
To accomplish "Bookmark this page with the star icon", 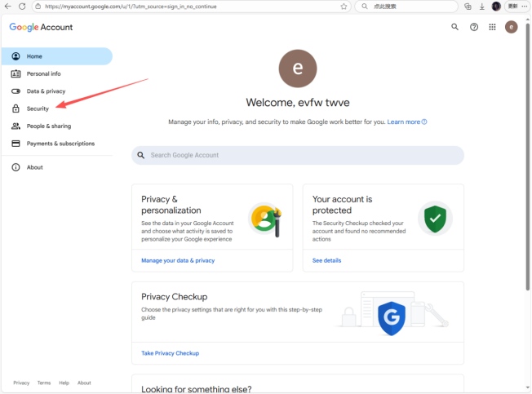I will tap(344, 6).
